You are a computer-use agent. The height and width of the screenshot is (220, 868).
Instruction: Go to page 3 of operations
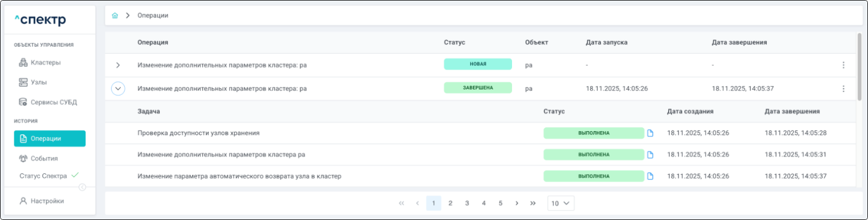[x=467, y=204]
